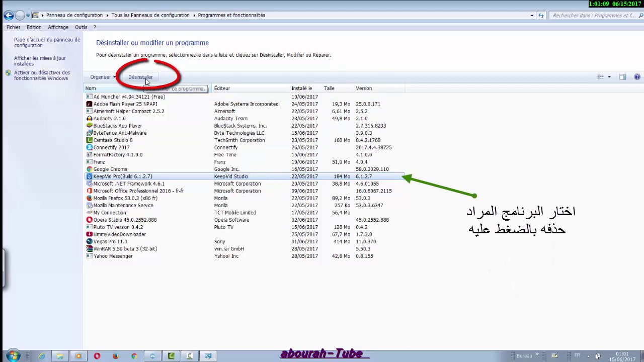This screenshot has width=644, height=362.
Task: Open the Affichage menu
Action: coord(58,27)
